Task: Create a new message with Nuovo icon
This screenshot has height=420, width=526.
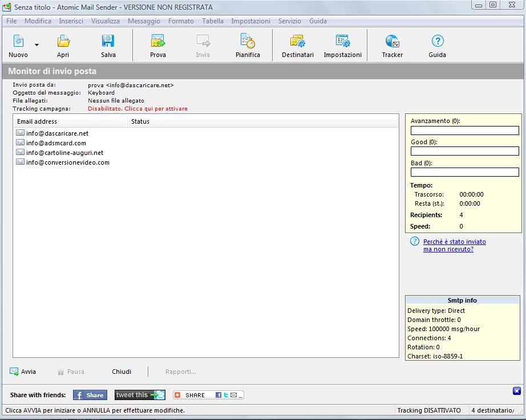Action: [x=18, y=41]
